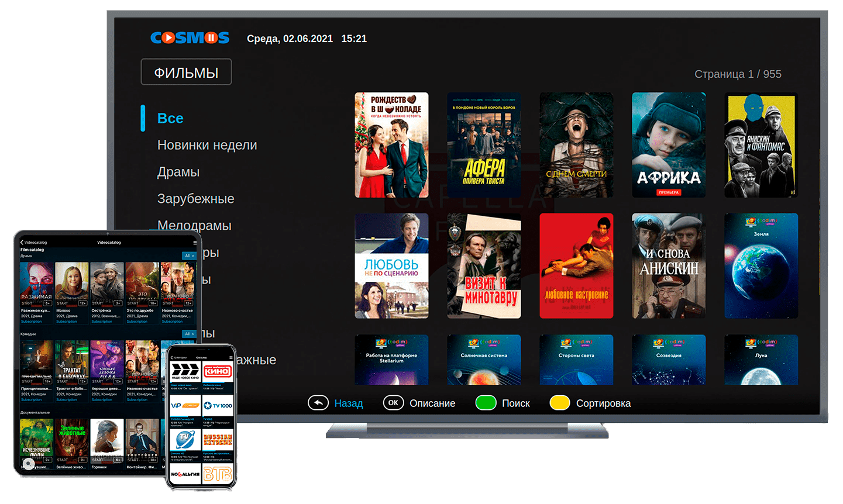Click the Film catalog heading on tablet

[x=32, y=250]
